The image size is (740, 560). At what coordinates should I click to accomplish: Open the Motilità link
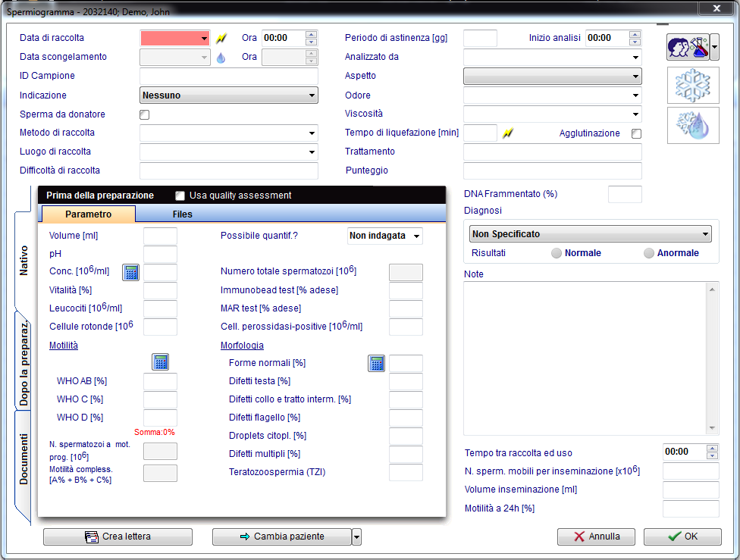[x=64, y=346]
